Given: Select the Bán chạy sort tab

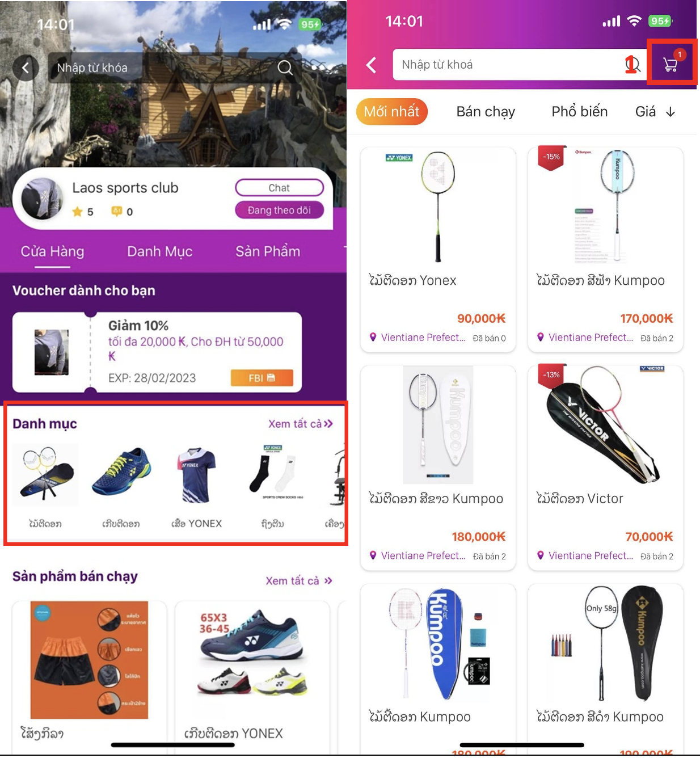Looking at the screenshot, I should [486, 112].
